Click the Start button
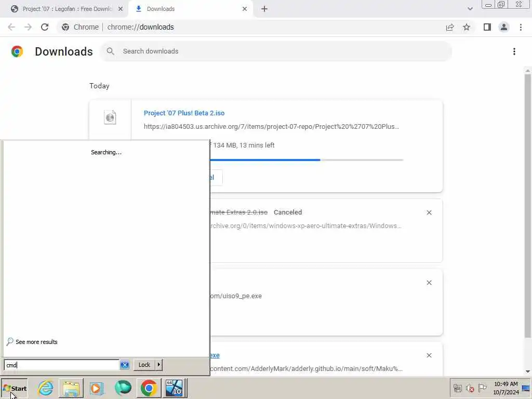Screen dimensions: 532x399 tap(14, 389)
